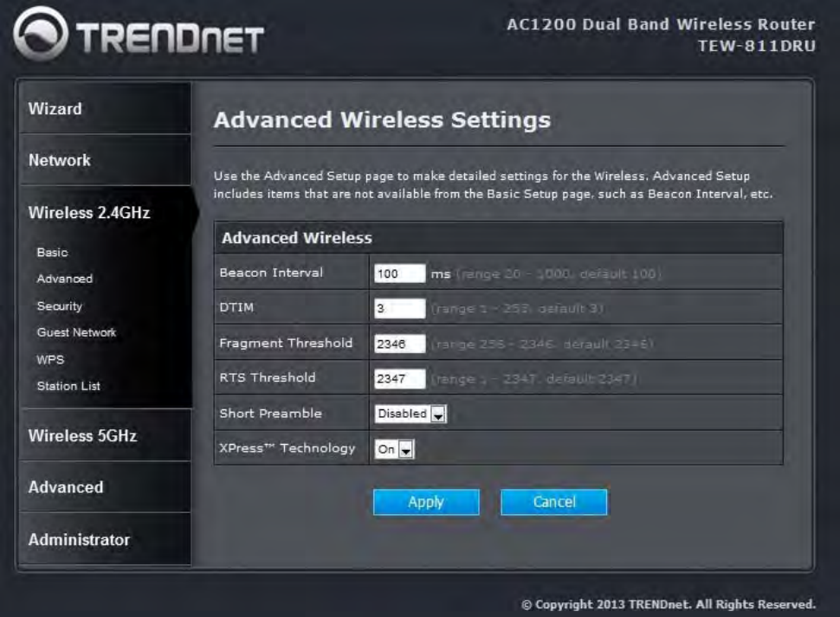Go to the Advanced submenu under Wireless 2.4GHz
Viewport: 840px width, 617px height.
[x=64, y=279]
